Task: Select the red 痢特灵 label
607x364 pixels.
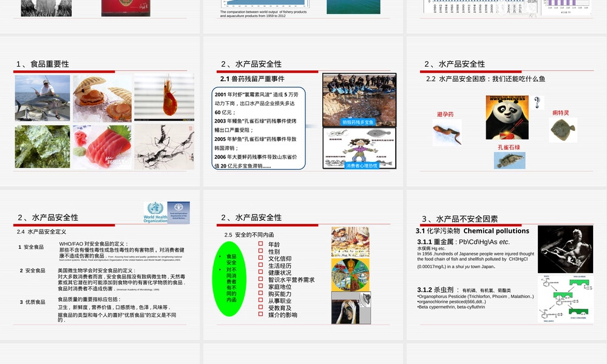Action: 560,113
